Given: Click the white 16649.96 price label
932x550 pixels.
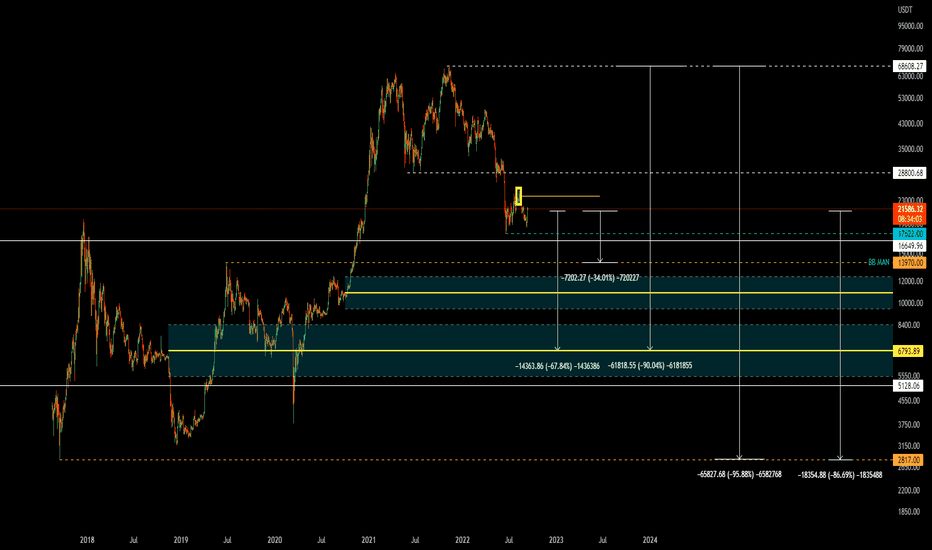Looking at the screenshot, I should 909,246.
